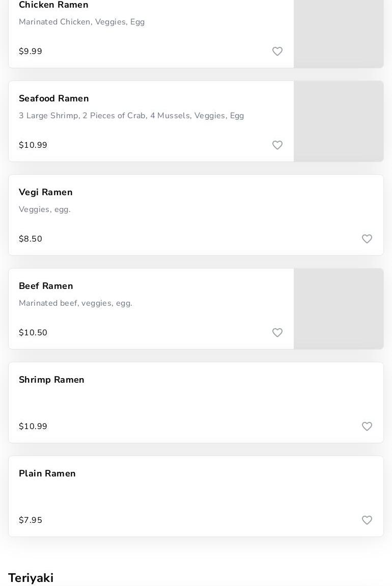Choose the Plain Ramen menu card
Image resolution: width=392 pixels, height=586 pixels.
coord(196,496)
